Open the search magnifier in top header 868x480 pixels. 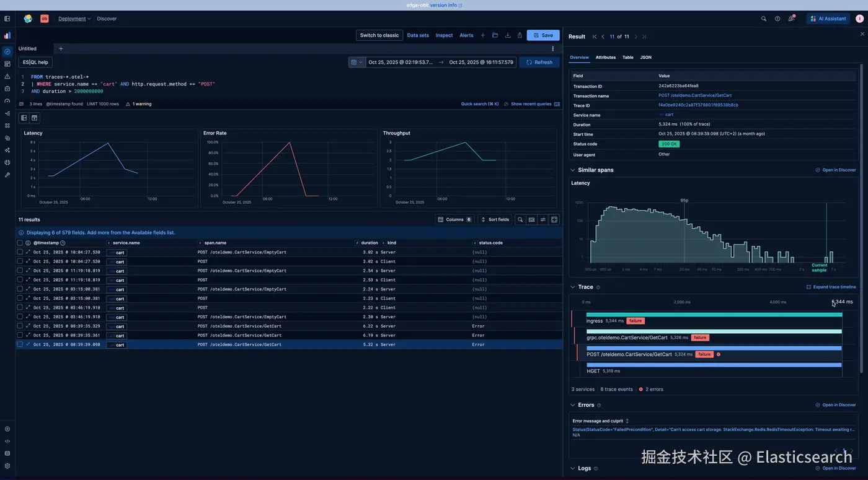(763, 19)
